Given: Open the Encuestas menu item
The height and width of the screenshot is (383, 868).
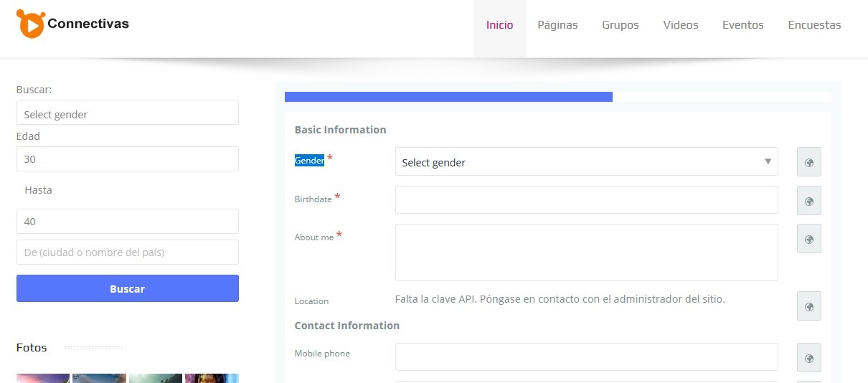Looking at the screenshot, I should [x=814, y=25].
